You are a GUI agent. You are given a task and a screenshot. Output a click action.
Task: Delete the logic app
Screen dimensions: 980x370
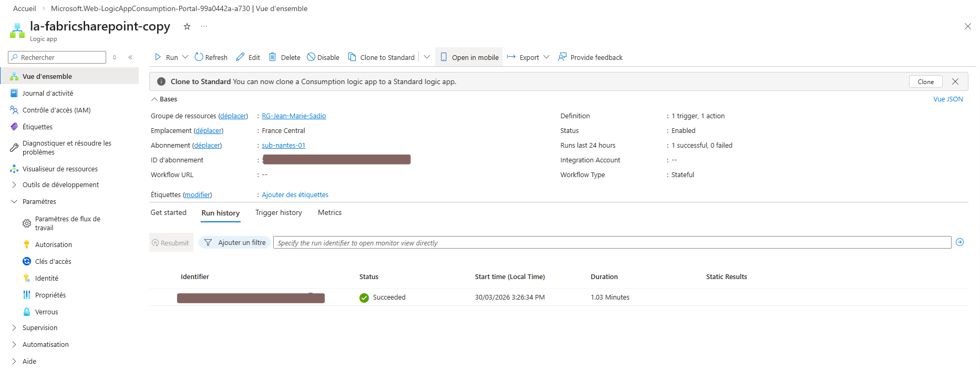(284, 57)
